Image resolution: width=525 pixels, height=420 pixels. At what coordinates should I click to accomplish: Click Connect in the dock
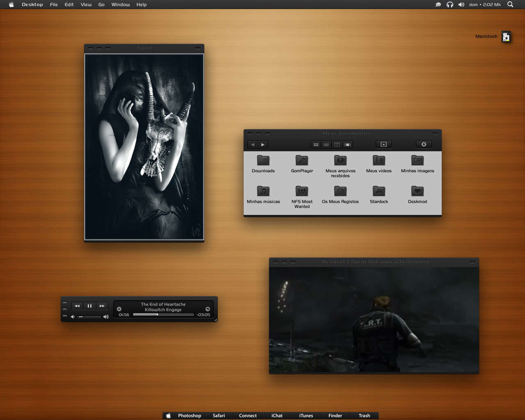point(248,415)
